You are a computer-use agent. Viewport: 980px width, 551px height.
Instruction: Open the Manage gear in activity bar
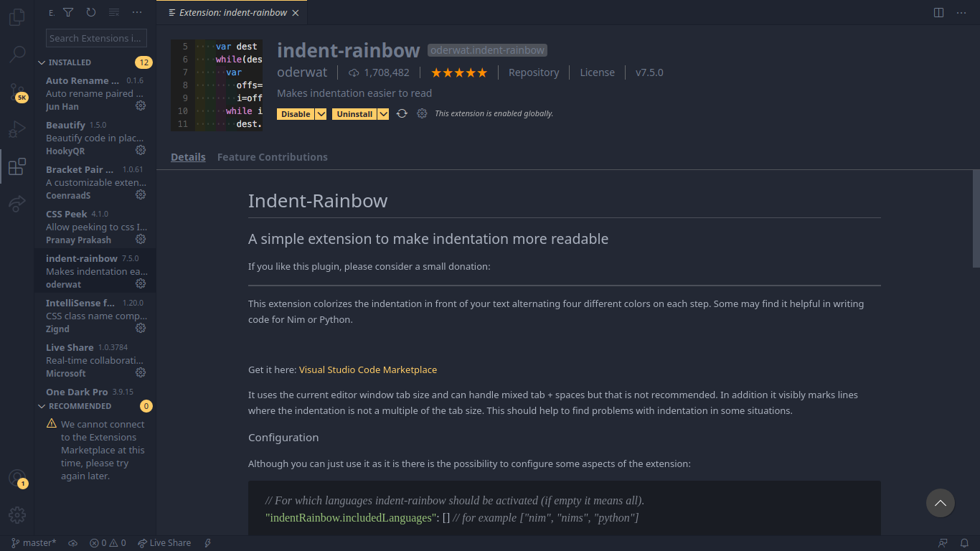click(x=17, y=515)
